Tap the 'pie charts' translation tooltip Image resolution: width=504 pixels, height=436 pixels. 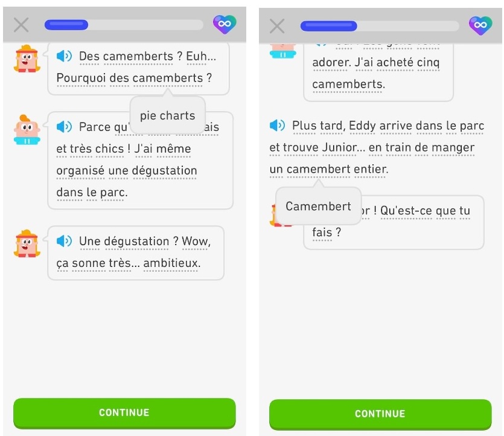(x=167, y=115)
